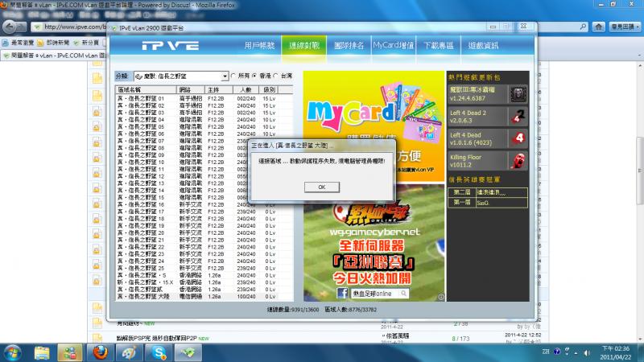Open the Warcraft III Frozen Throne update icon
Viewport: 644px width, 362px height.
click(x=517, y=94)
